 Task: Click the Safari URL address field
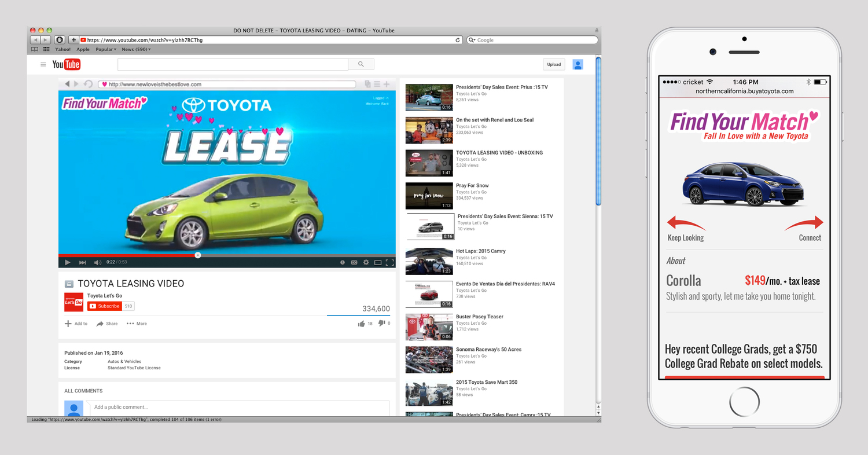point(271,40)
